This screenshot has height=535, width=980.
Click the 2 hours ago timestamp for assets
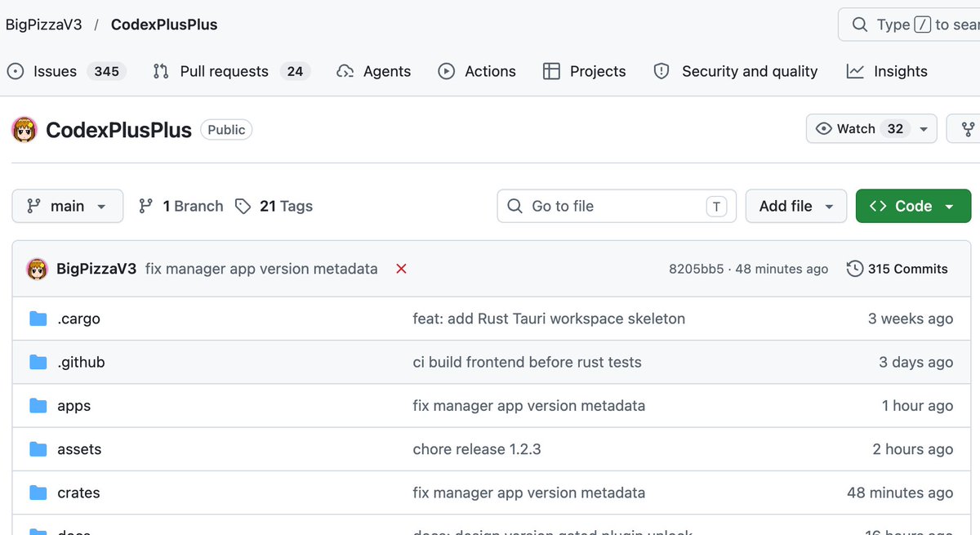click(x=912, y=448)
